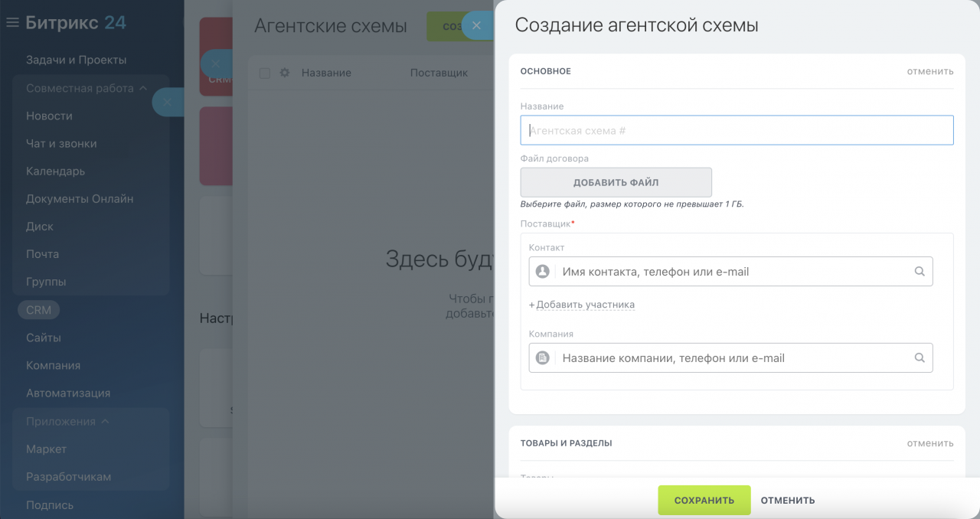Screen dimensions: 980x519
Task: Close the leftmost slider panel near Новости
Action: 167,102
